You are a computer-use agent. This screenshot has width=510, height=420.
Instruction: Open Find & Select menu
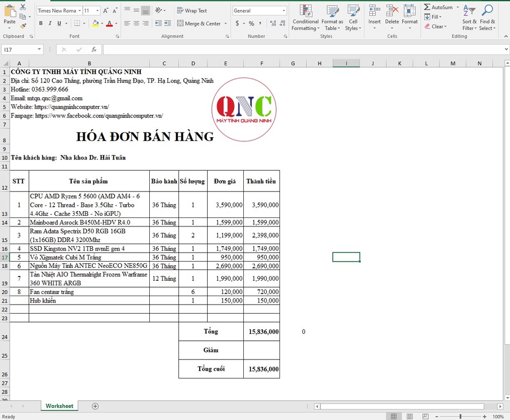point(487,18)
